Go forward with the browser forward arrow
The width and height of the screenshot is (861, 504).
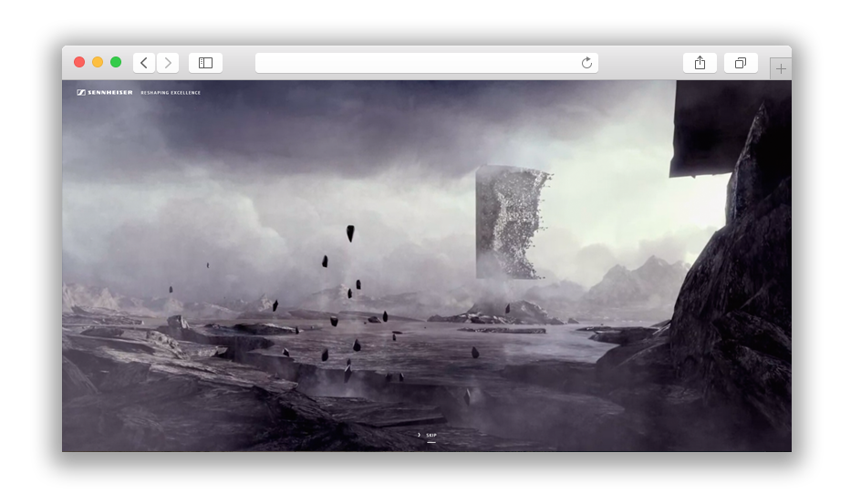[x=168, y=63]
